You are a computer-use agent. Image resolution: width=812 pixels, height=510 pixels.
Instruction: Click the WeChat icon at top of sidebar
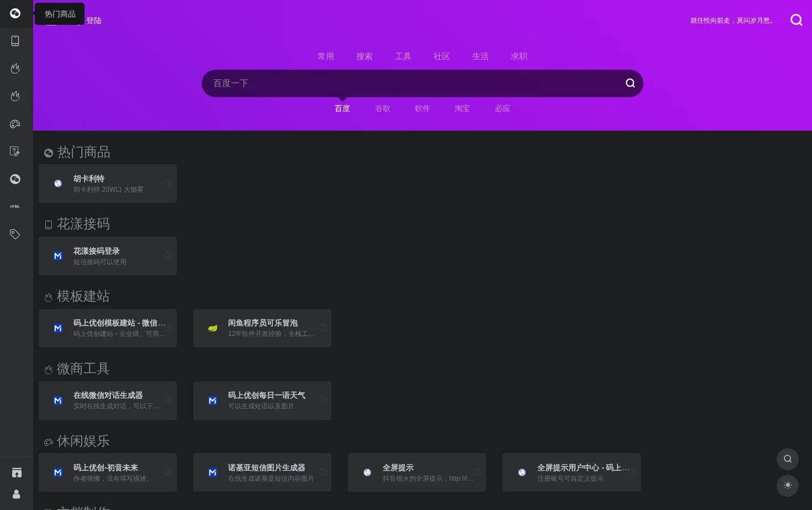click(x=15, y=13)
